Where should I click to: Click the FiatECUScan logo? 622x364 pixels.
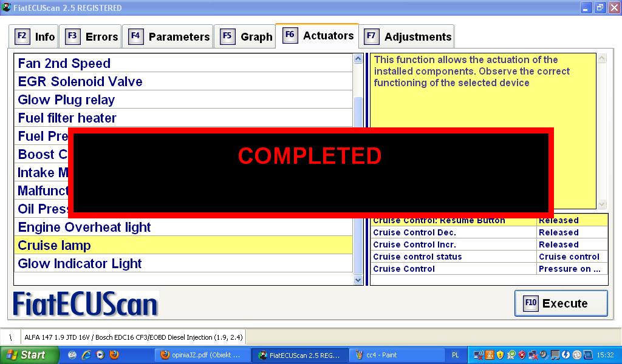coord(86,304)
